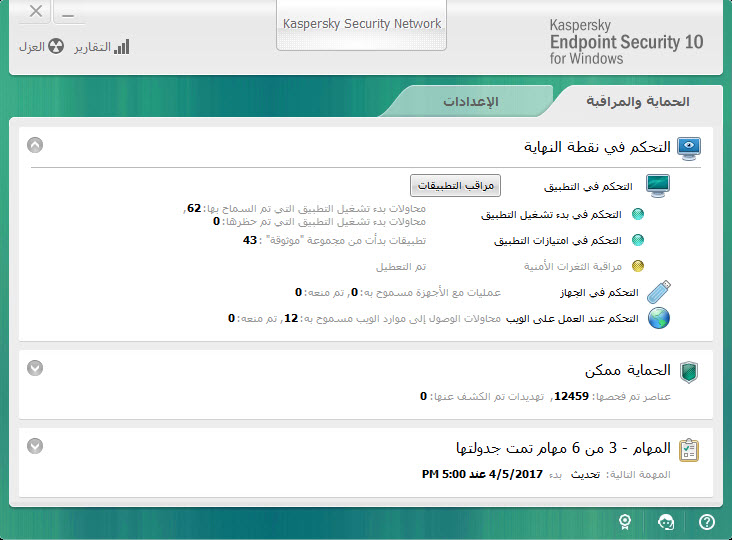
Task: Toggle yellow status for مراقبة الثغرات الأمنية
Action: 638,266
